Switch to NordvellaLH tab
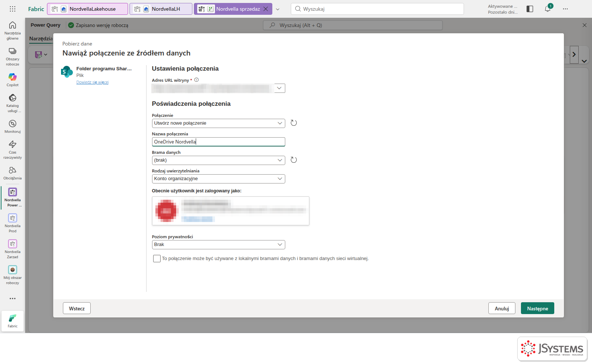The image size is (592, 364). click(x=161, y=9)
